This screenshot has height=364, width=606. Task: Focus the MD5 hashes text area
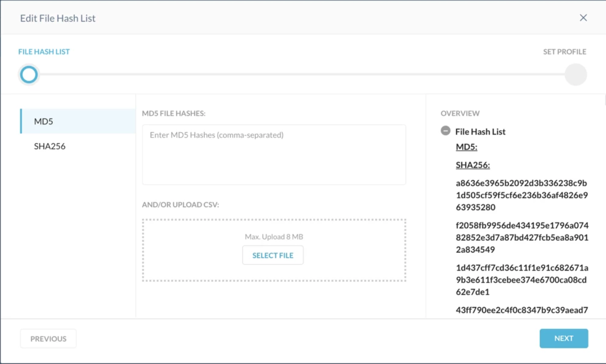274,154
